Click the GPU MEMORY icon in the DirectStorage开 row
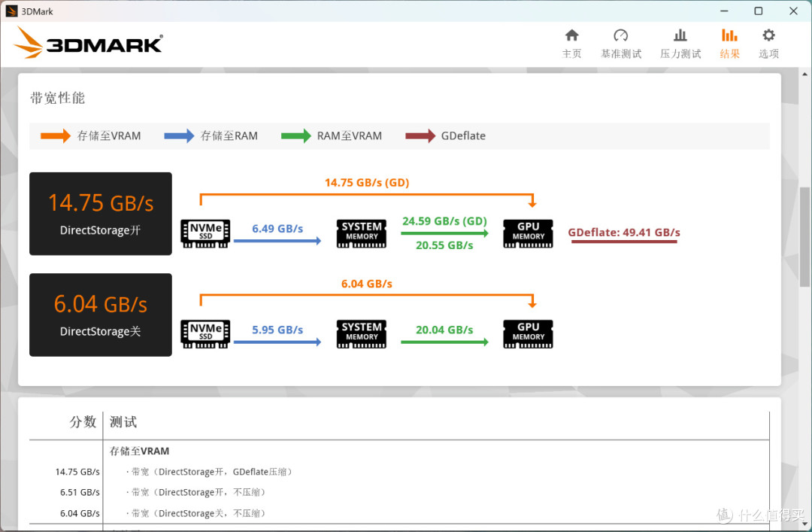812x532 pixels. pyautogui.click(x=529, y=233)
